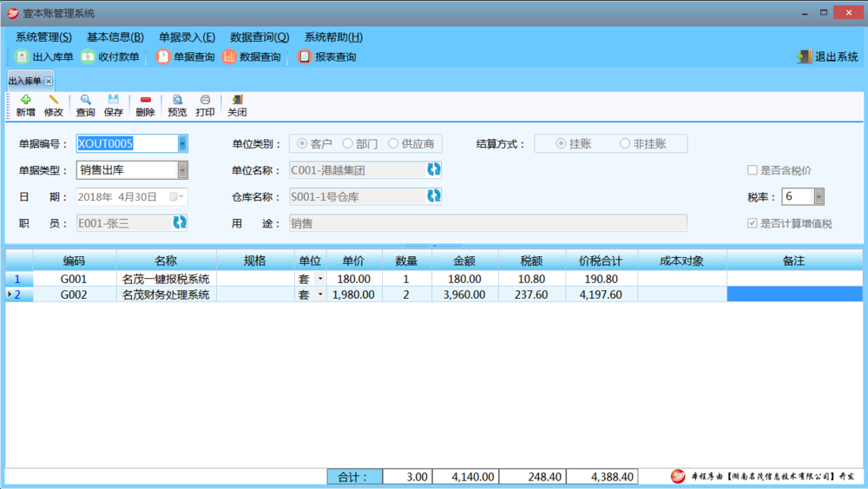Screen dimensions: 868x489
Task: Expand the 单据类型 dropdown arrow
Action: point(182,170)
